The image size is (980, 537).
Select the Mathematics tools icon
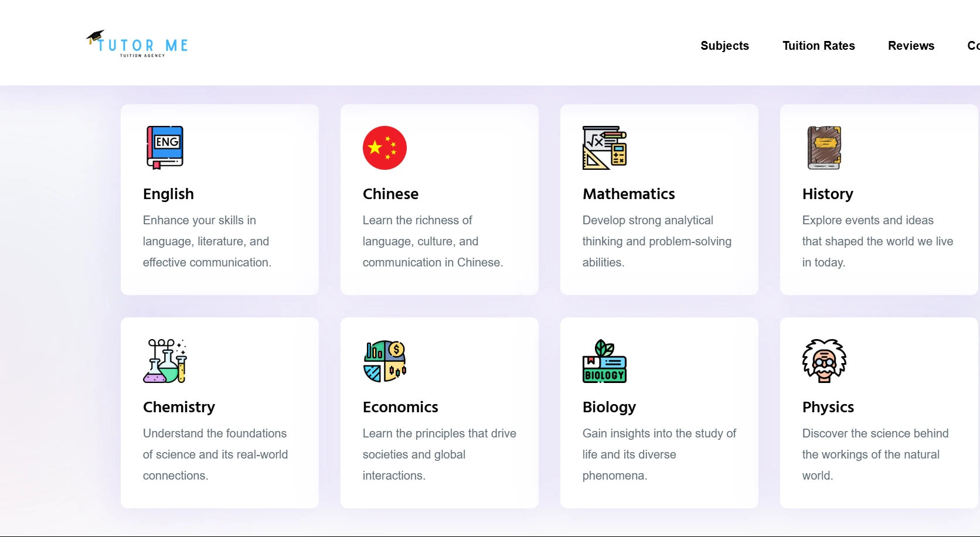(x=604, y=148)
